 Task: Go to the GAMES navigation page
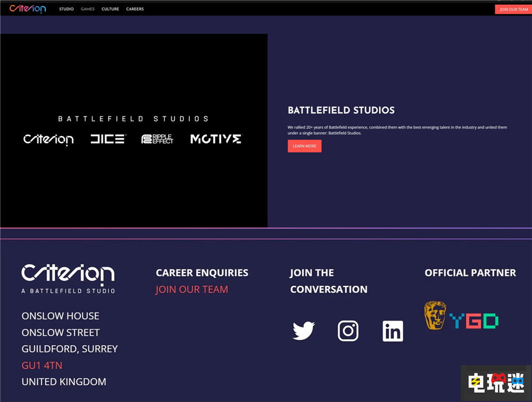coord(88,9)
